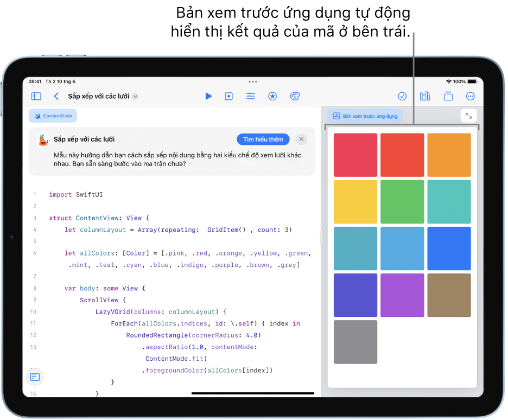This screenshot has height=420, width=508.
Task: Tap the brown grid square
Action: (x=449, y=295)
